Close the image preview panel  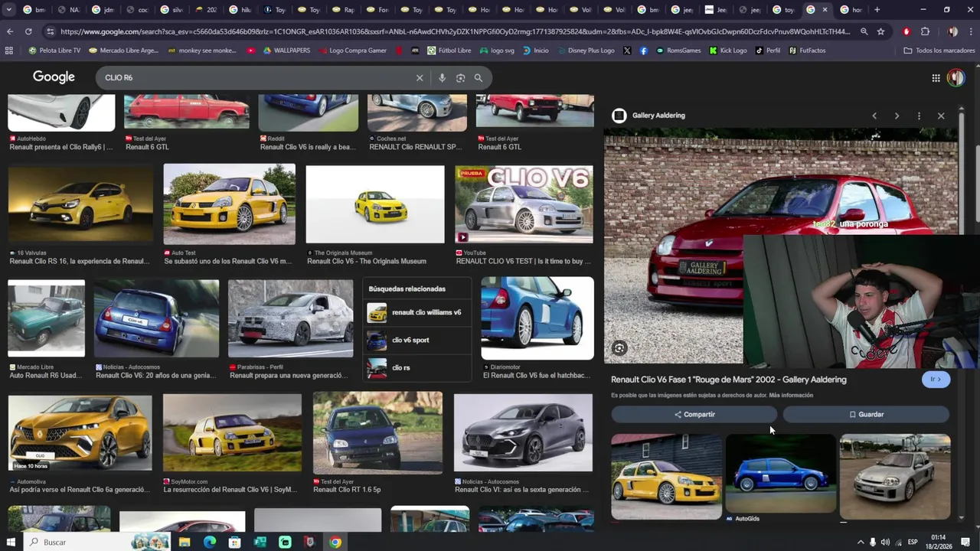941,116
